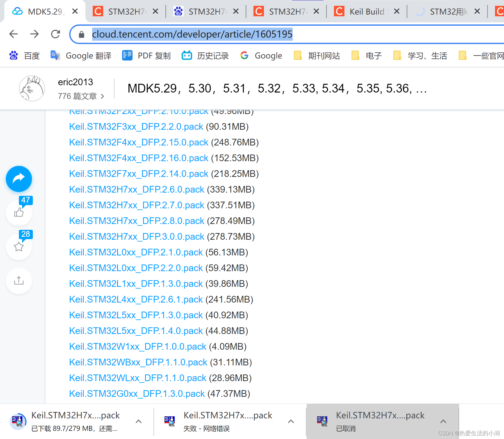Click the failed network-error download icon
The width and height of the screenshot is (504, 439).
tap(170, 421)
